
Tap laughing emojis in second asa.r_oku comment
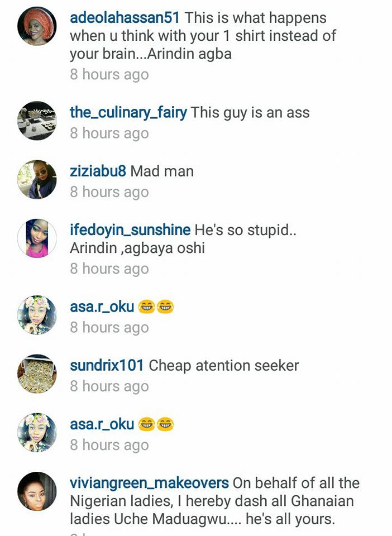pos(156,424)
